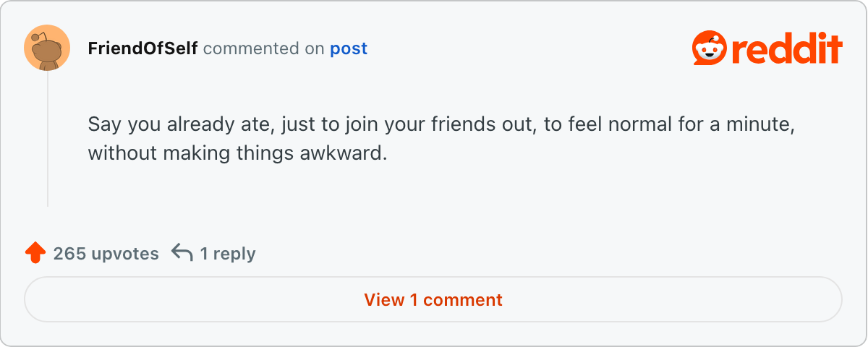
Task: Click the word "upvotes" beside the number
Action: (x=125, y=254)
